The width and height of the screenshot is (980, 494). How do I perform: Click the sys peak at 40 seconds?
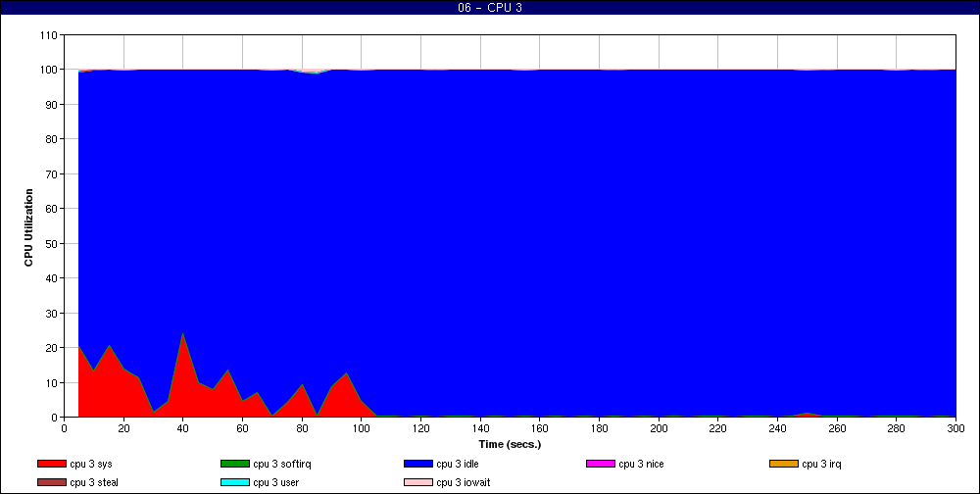click(182, 334)
